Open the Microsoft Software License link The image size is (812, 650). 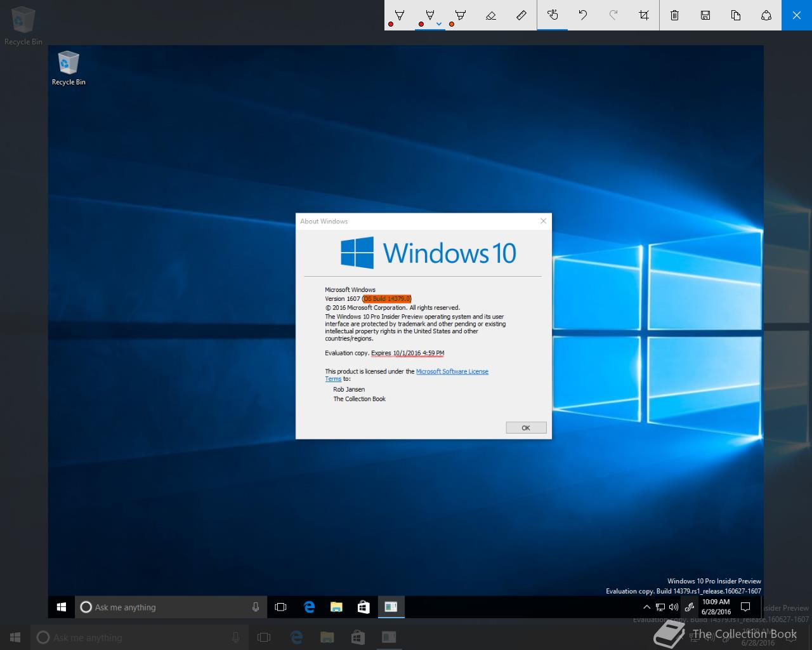(452, 371)
